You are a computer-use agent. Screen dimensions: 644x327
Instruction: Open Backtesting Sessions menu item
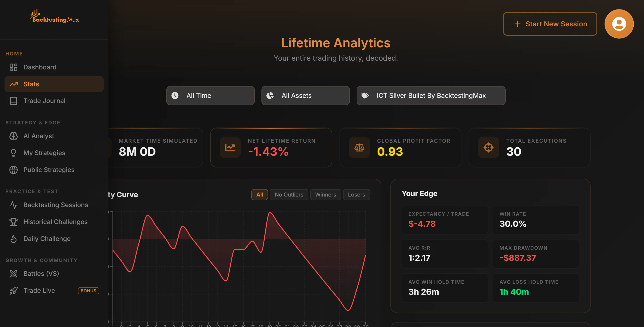54,205
